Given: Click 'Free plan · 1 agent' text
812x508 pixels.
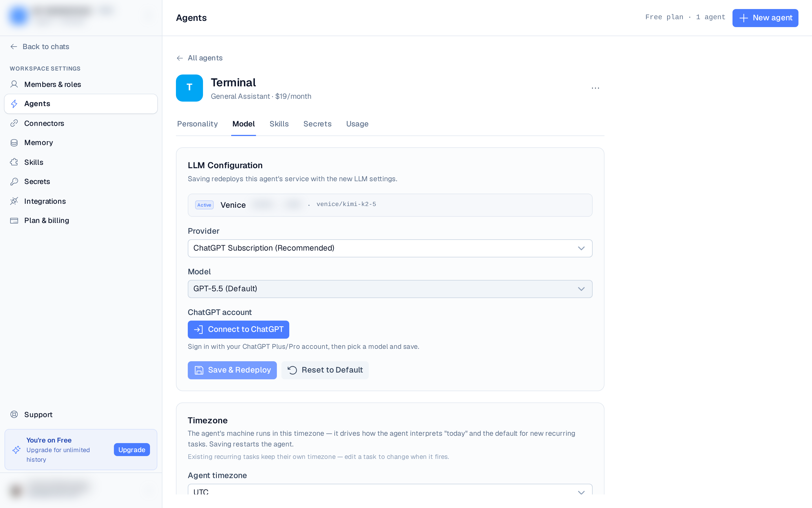Looking at the screenshot, I should click(x=685, y=17).
